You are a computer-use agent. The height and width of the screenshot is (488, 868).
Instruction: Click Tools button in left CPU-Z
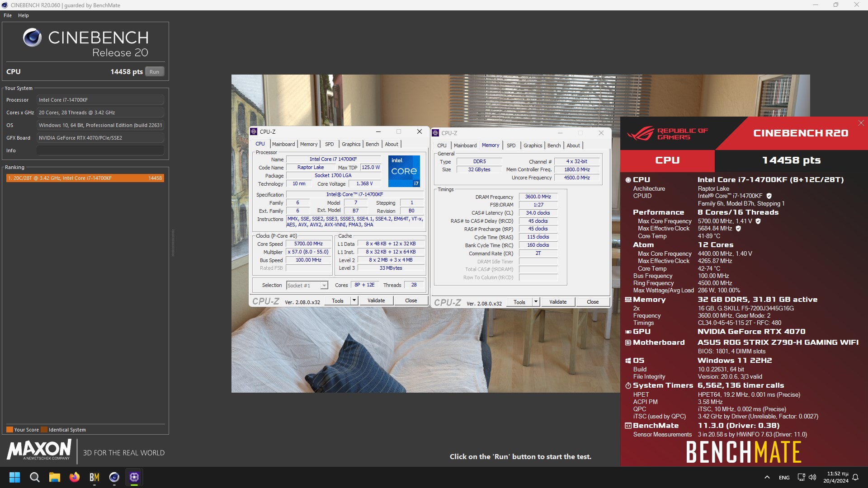pyautogui.click(x=338, y=300)
